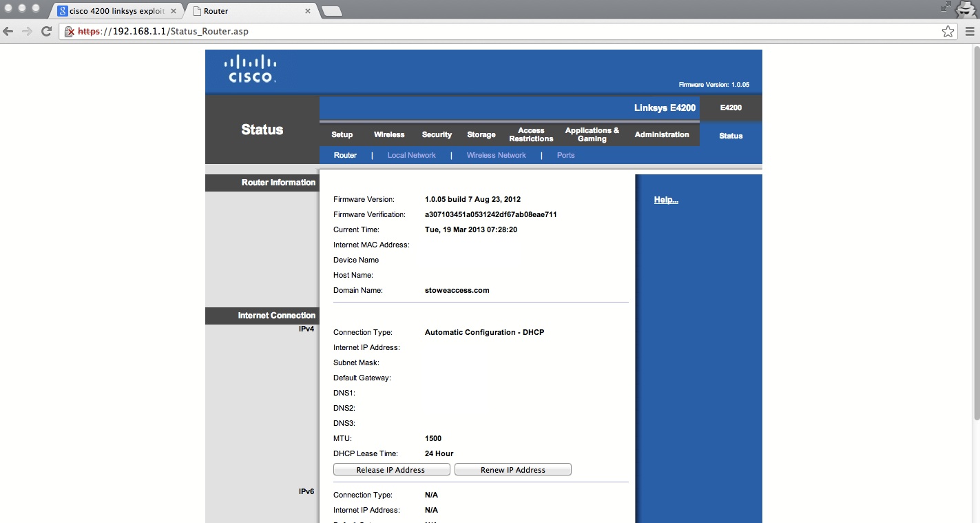Open the Ports subtab
The height and width of the screenshot is (523, 980).
point(566,155)
